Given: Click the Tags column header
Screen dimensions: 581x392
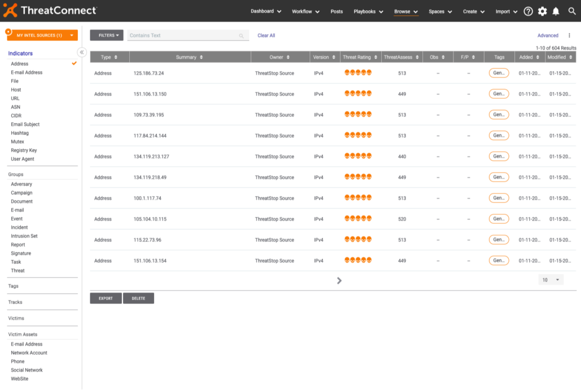Looking at the screenshot, I should click(499, 57).
